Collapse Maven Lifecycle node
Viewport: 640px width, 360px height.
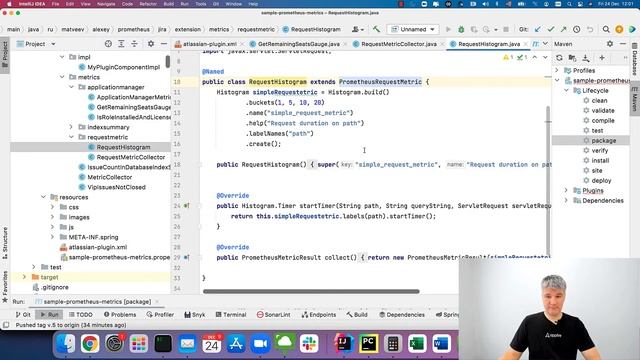tap(566, 91)
